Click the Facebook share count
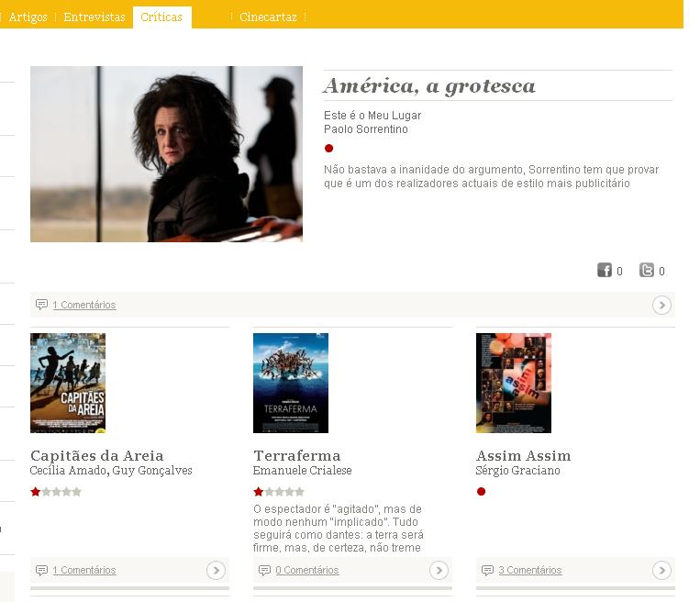 point(619,271)
